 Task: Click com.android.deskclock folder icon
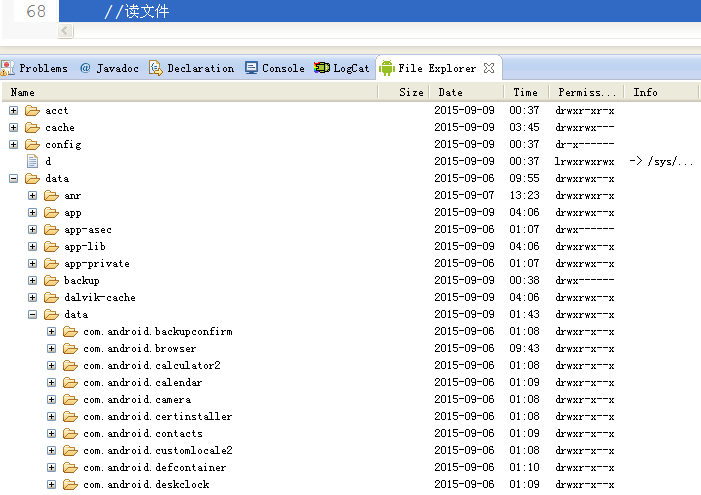point(70,484)
